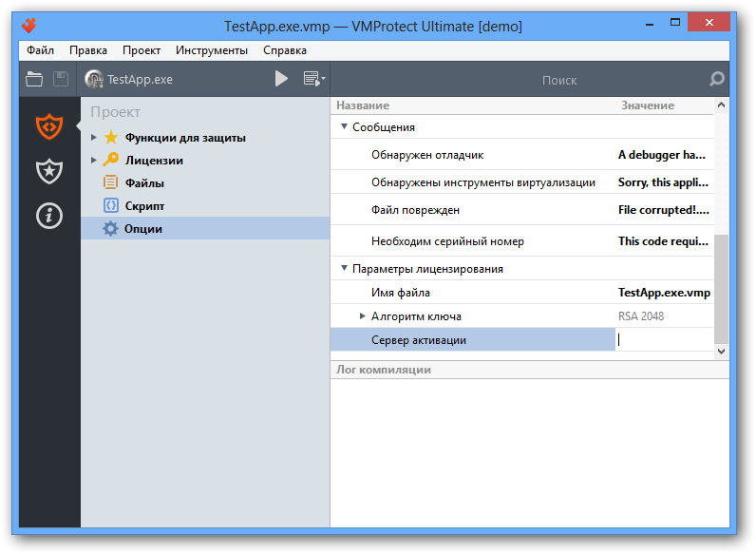Open the project file folder icon
Image resolution: width=756 pixels, height=554 pixels.
click(x=34, y=79)
